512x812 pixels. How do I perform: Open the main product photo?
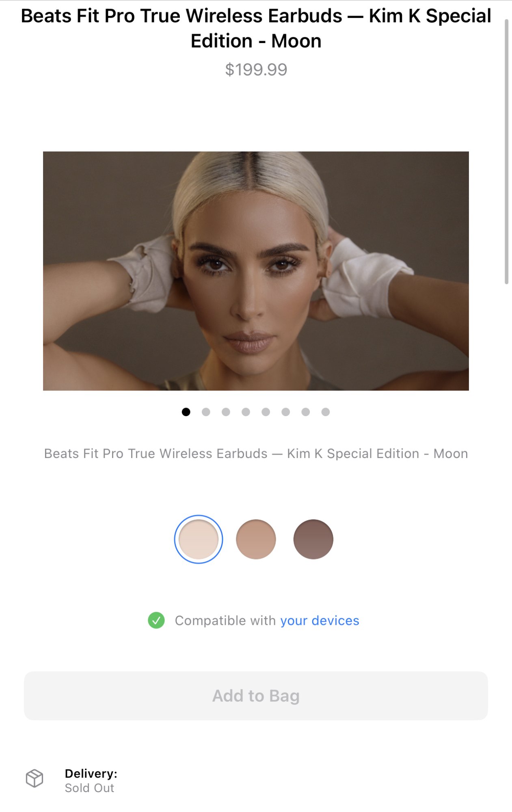256,271
